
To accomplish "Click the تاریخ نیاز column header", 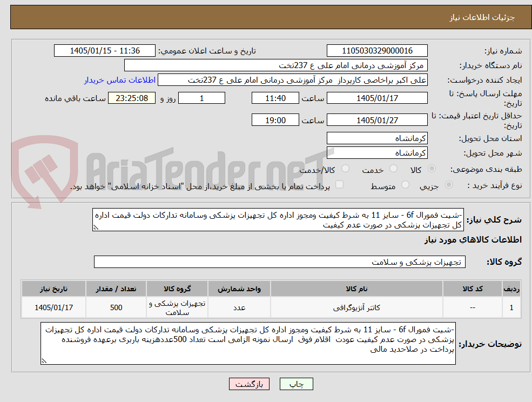I will pyautogui.click(x=53, y=289).
